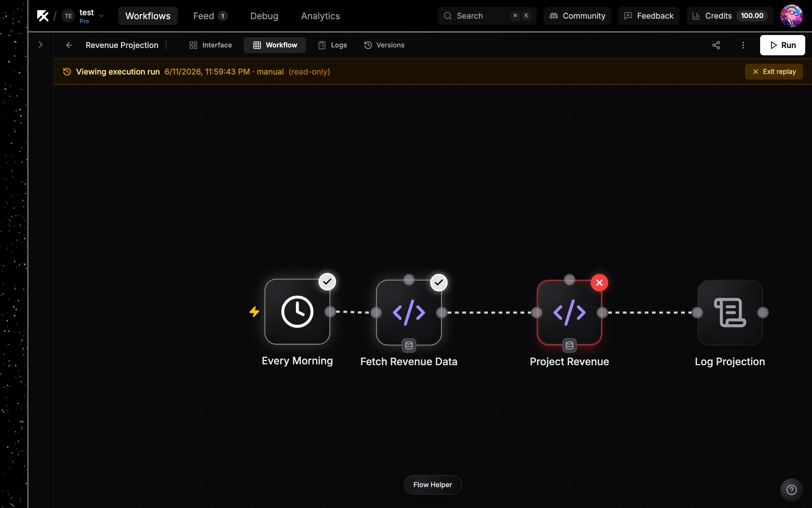The height and width of the screenshot is (508, 812).
Task: Click the input port of Fetch Revenue Data
Action: (376, 312)
